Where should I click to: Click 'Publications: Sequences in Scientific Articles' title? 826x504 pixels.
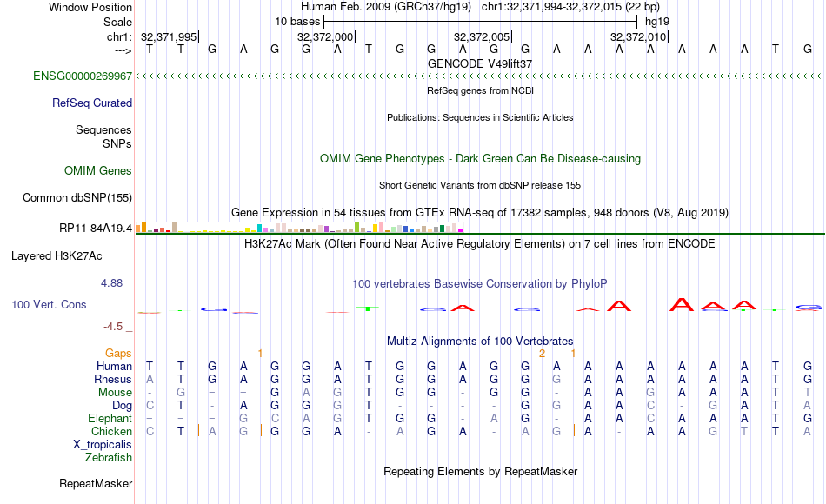coord(480,117)
